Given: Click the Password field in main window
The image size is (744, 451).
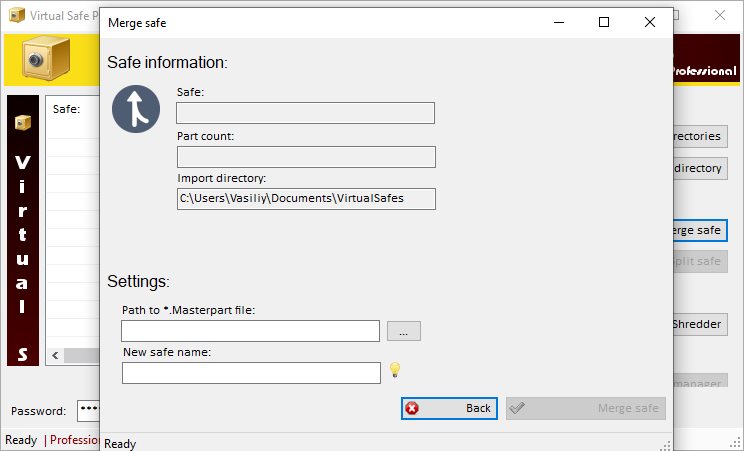Looking at the screenshot, I should click(88, 410).
